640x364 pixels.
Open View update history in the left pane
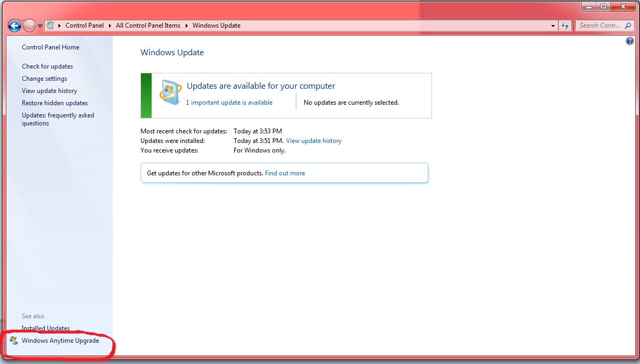pyautogui.click(x=49, y=91)
